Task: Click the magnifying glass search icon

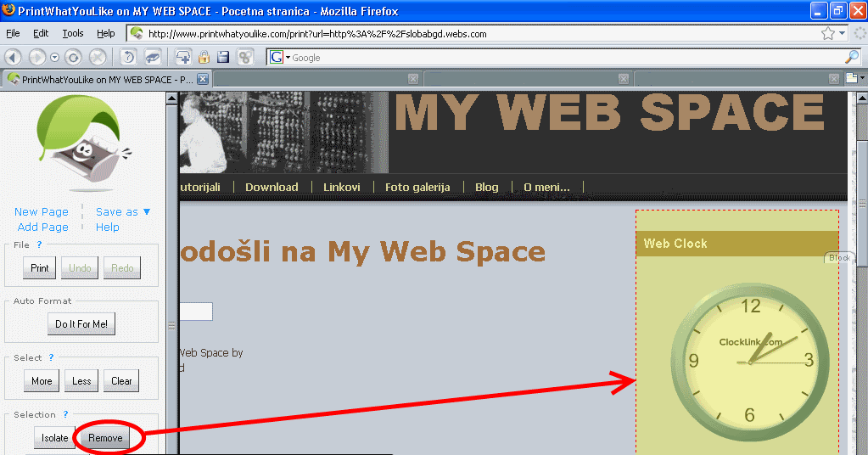Action: coord(852,57)
